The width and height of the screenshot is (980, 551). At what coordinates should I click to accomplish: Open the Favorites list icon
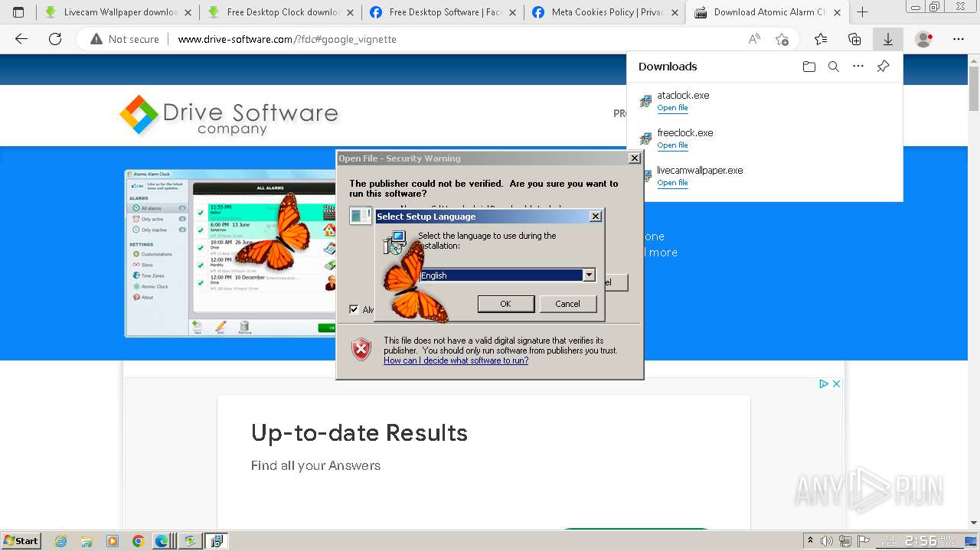pyautogui.click(x=821, y=39)
